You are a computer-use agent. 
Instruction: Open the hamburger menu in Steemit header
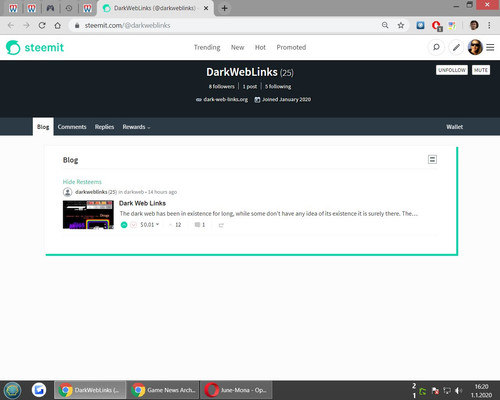[x=490, y=47]
